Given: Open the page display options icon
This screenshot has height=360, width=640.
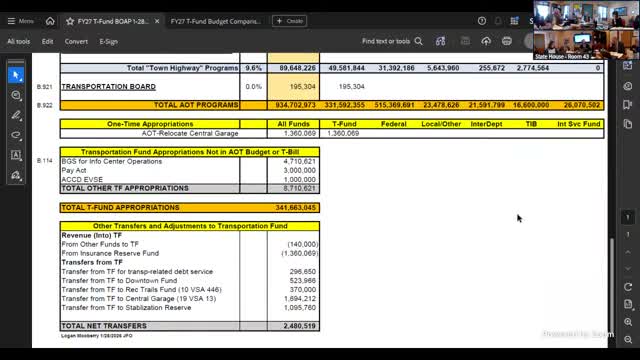Looking at the screenshot, I should pyautogui.click(x=628, y=304).
